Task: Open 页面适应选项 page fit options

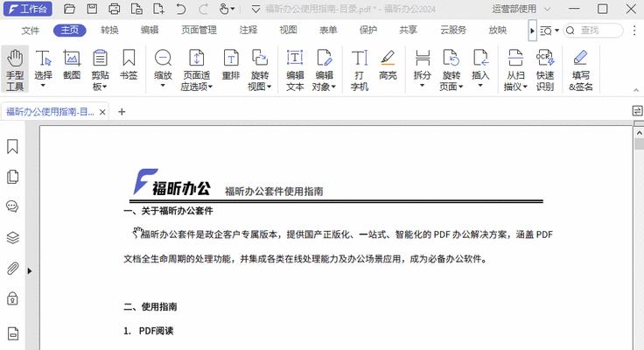Action: [x=197, y=69]
